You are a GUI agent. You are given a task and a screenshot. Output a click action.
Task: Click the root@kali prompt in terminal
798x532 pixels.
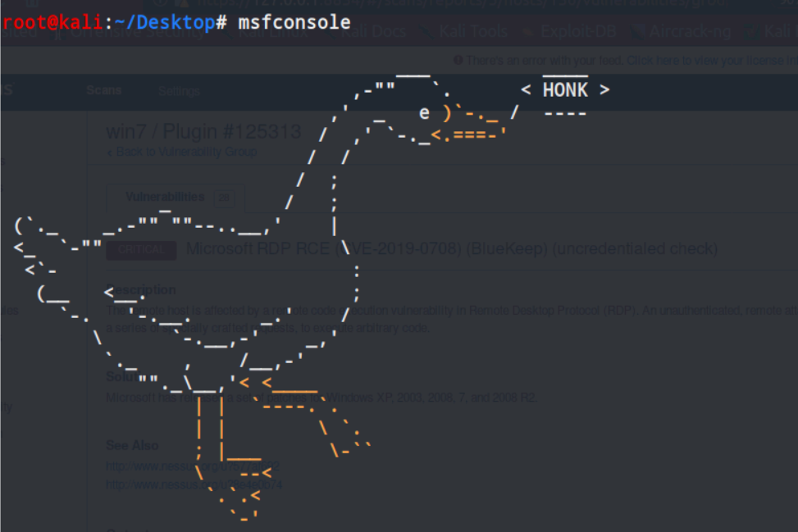(52, 22)
